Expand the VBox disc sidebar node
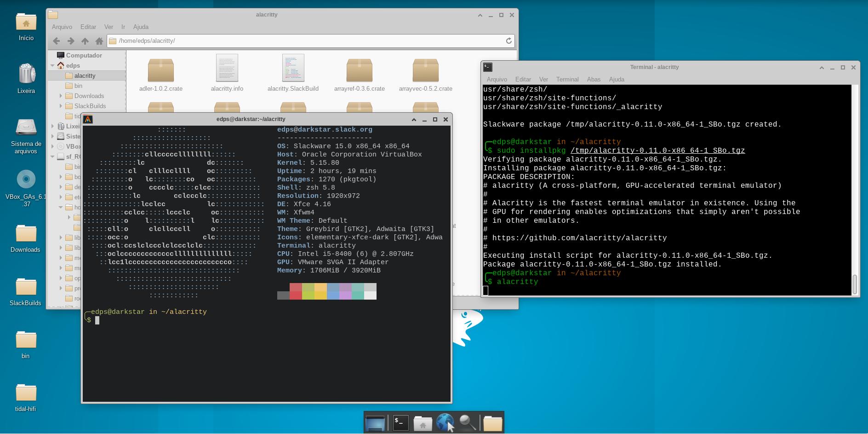This screenshot has width=868, height=434. pyautogui.click(x=52, y=146)
